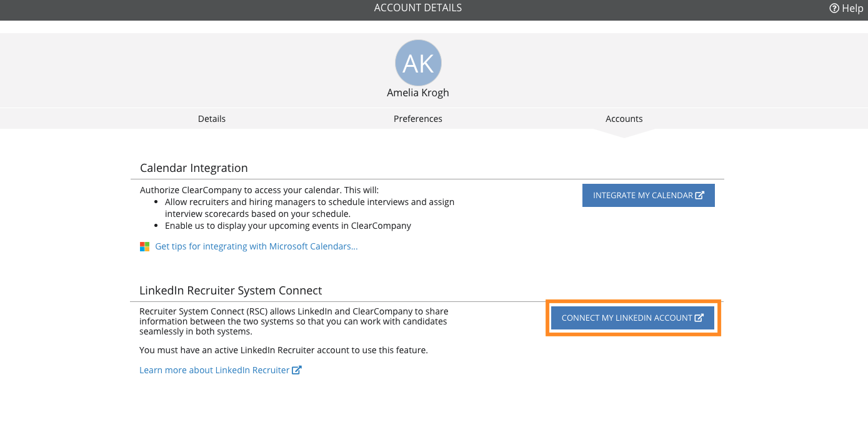Open Learn more about LinkedIn Recruiter
This screenshot has width=868, height=422.
click(221, 370)
